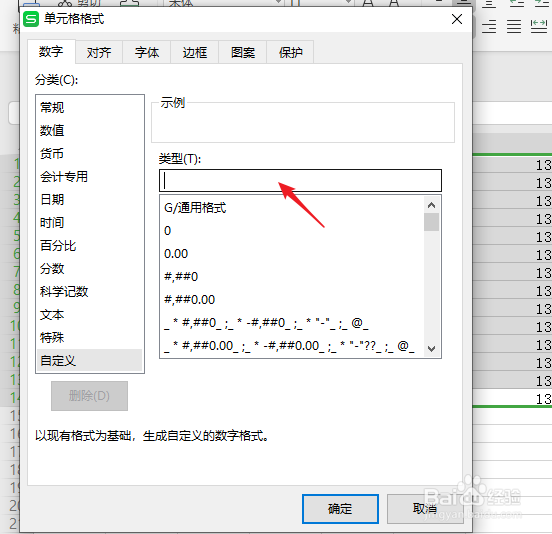Pick the accounting format ending with "-"_ ;_ @_
552x534 pixels.
(x=292, y=323)
